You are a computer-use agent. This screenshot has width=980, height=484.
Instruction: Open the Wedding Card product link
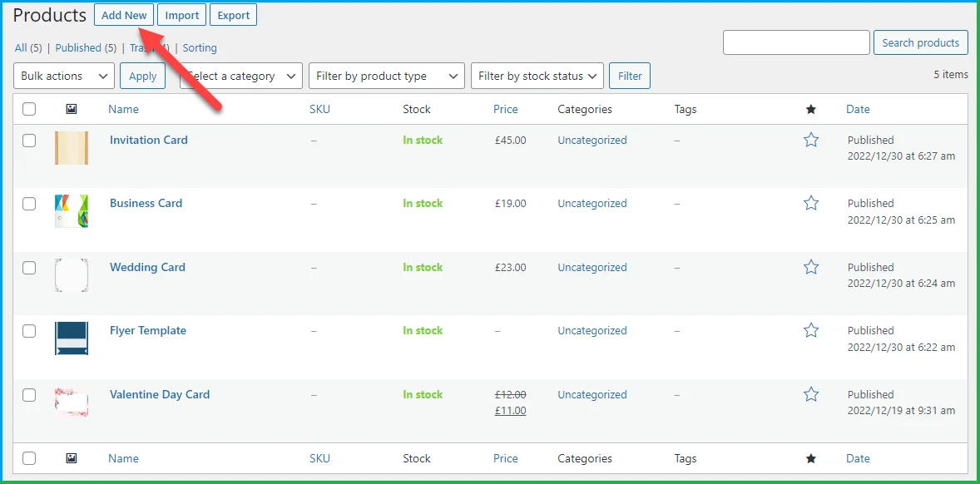[x=147, y=267]
